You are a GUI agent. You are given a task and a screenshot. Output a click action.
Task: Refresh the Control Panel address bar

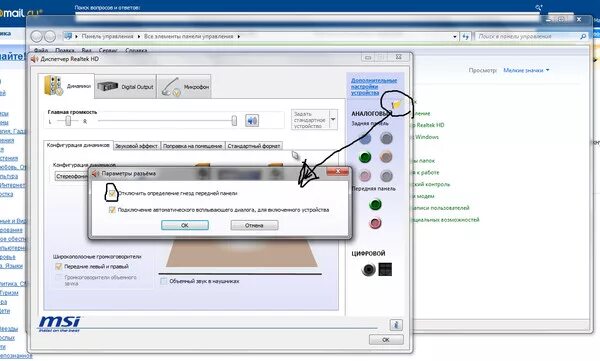[x=465, y=36]
